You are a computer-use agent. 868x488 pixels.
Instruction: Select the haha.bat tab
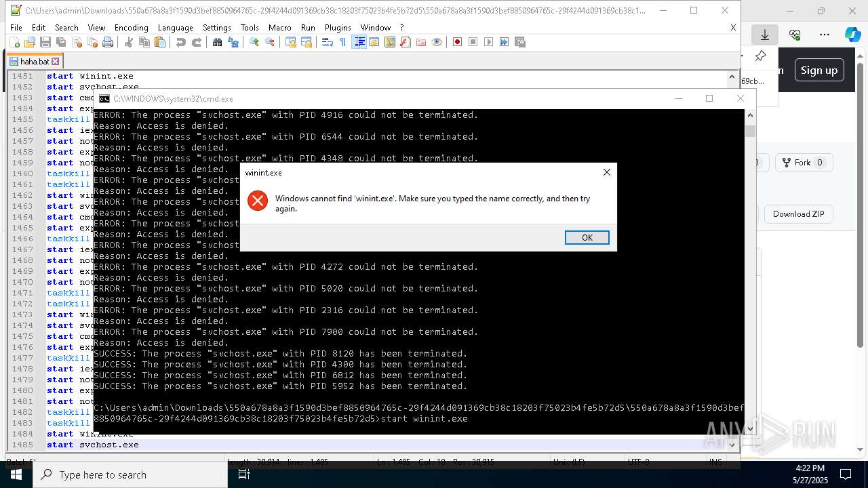[34, 61]
